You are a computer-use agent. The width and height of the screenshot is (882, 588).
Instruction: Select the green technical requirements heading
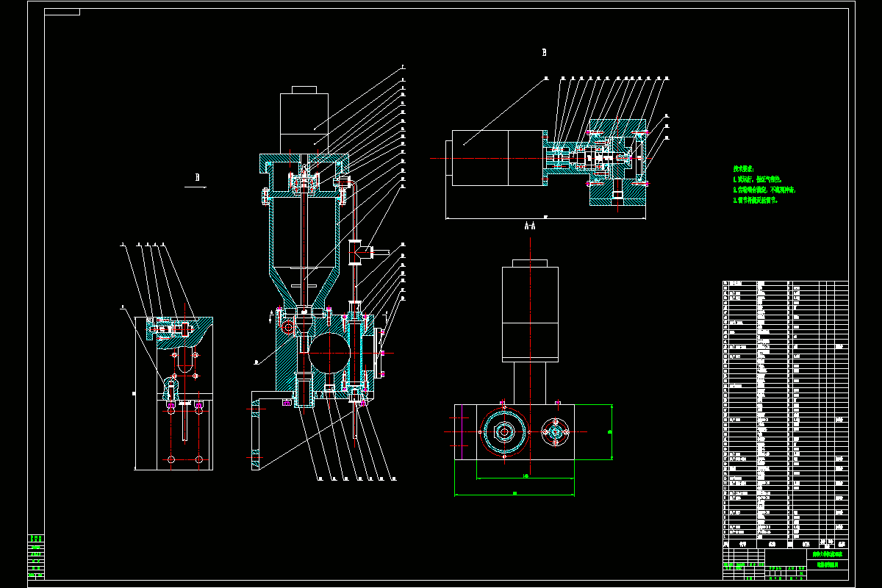(x=743, y=168)
